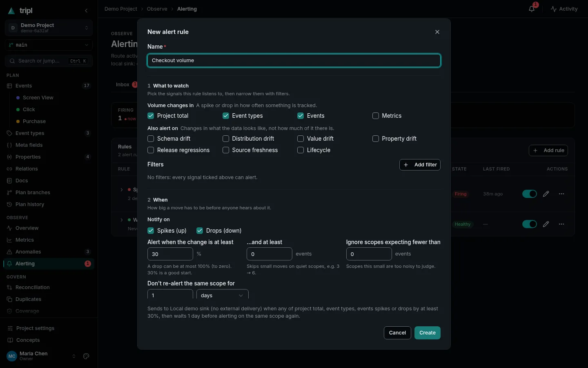Click the Plan branches icon in sidebar
Screen dimensions: 588x368
click(x=9, y=193)
